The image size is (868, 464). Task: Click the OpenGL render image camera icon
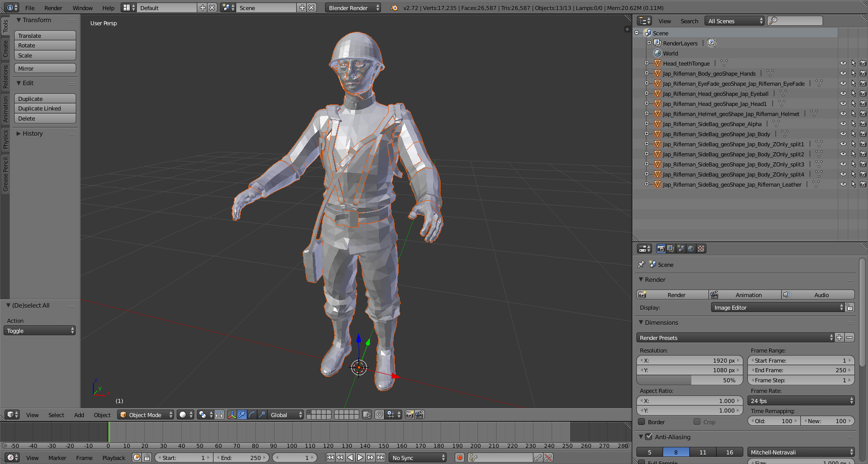[x=410, y=415]
